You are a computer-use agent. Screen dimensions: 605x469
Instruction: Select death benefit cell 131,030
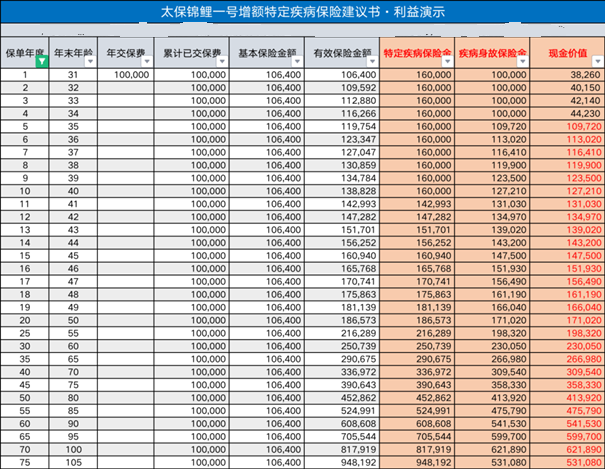[492, 204]
